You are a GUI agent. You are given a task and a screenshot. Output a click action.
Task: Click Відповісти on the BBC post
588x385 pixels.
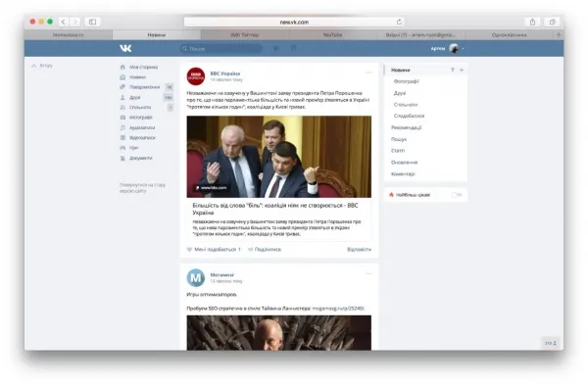(x=360, y=249)
